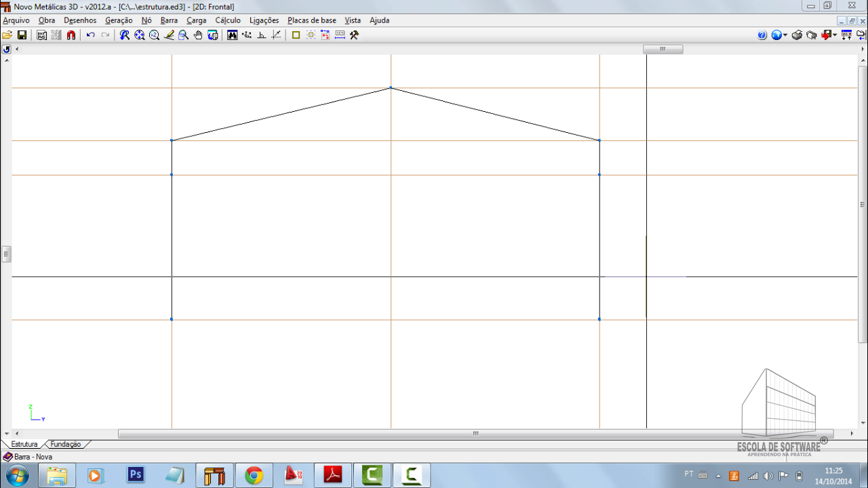This screenshot has width=868, height=488.
Task: Toggle the red magnet snap tool
Action: (71, 35)
